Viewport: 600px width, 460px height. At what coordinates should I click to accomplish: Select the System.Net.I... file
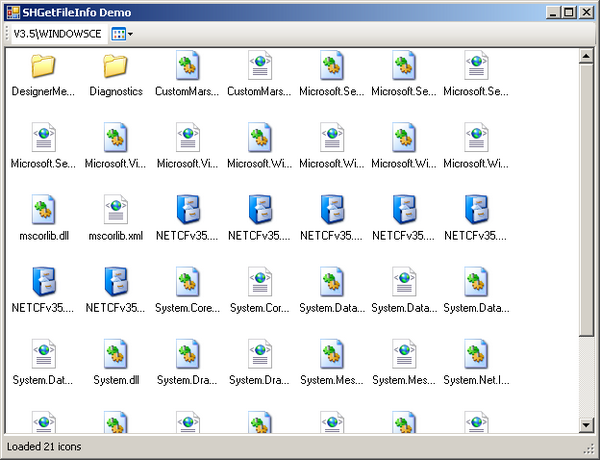(x=476, y=363)
